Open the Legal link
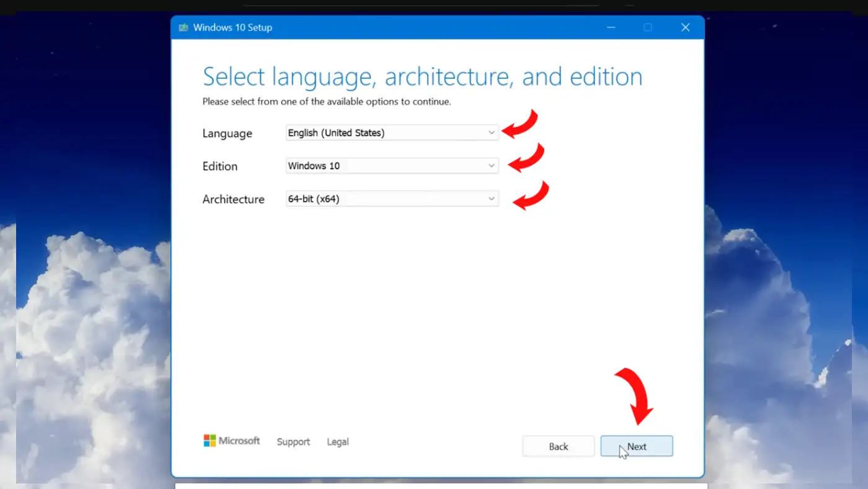Viewport: 868px width, 489px height. (x=338, y=442)
